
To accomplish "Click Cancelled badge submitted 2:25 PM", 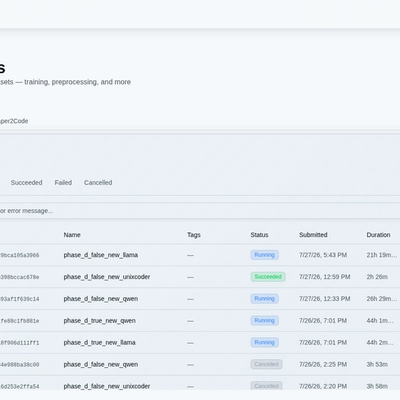I will point(267,364).
